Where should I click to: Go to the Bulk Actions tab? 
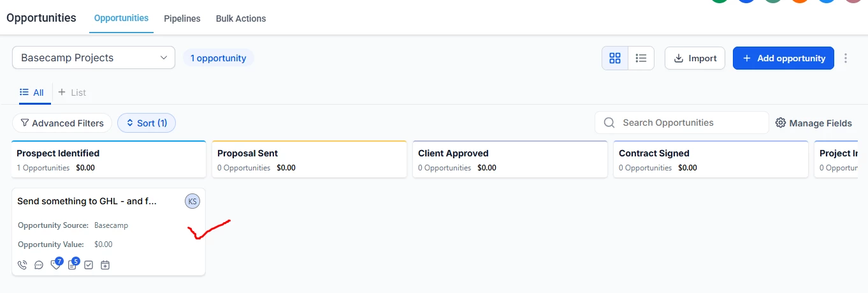coord(241,19)
